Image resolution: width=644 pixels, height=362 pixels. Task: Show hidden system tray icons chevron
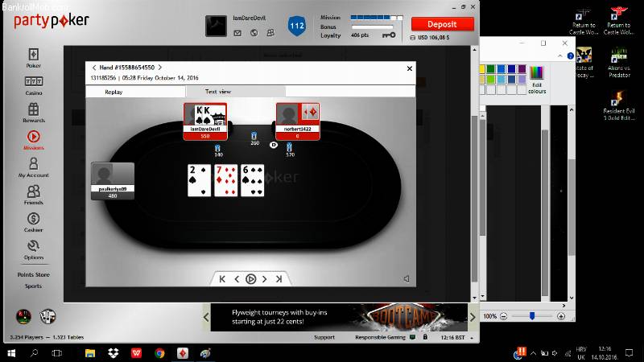533,353
